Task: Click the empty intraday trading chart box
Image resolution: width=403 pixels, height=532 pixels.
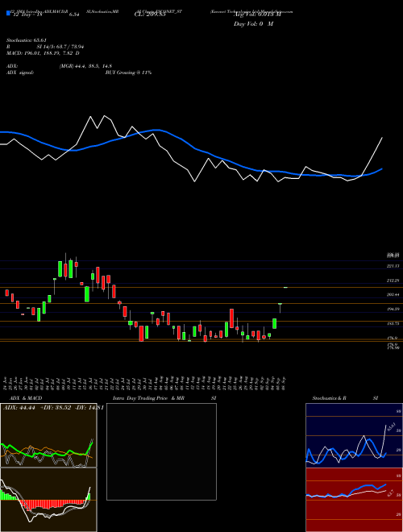Action: tap(161, 451)
